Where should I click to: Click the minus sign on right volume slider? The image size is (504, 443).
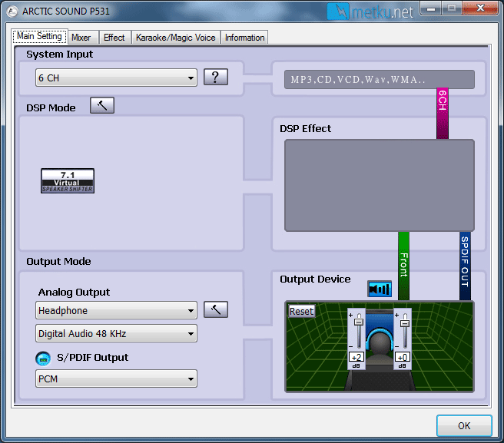point(397,346)
